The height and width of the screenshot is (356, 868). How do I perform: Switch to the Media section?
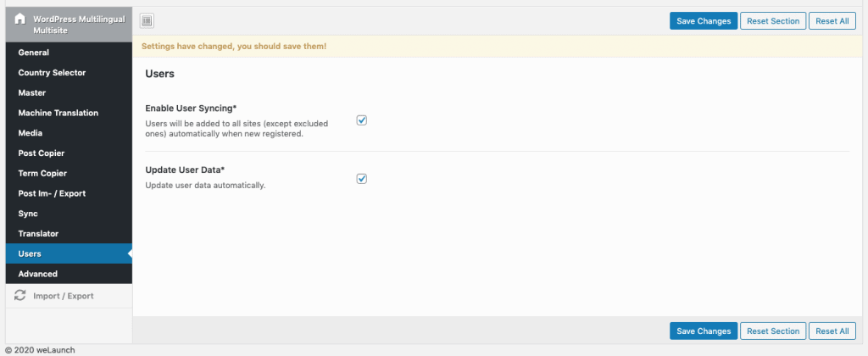pos(31,133)
